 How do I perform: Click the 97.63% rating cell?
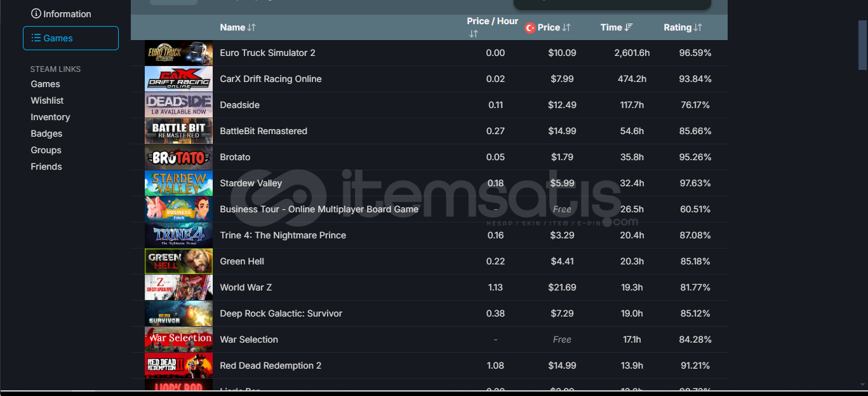coord(695,183)
